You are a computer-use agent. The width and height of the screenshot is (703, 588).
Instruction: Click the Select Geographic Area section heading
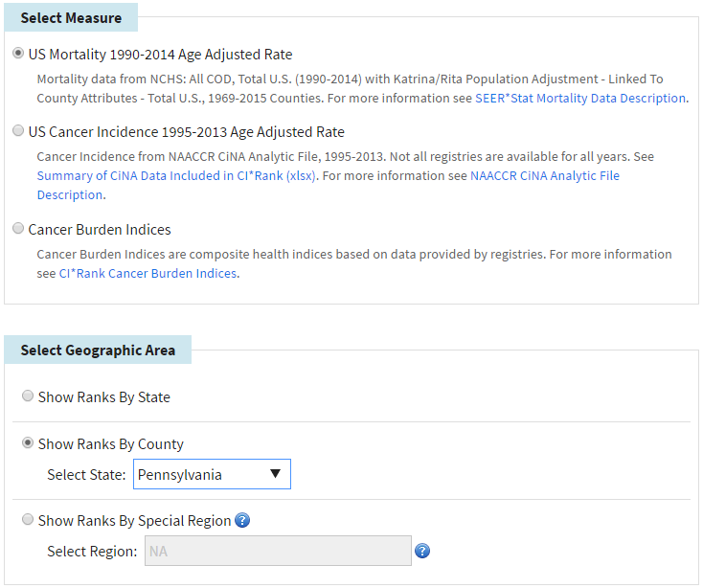(x=98, y=351)
